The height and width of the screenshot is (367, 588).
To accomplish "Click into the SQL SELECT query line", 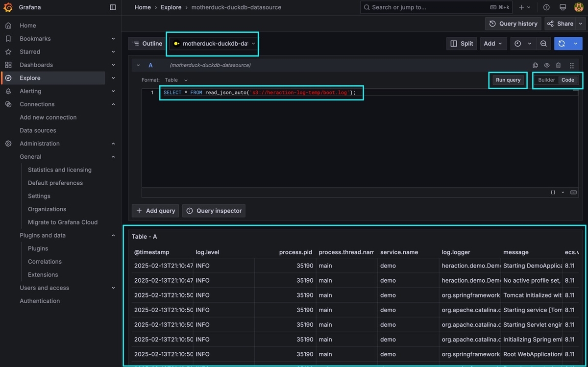I will (x=260, y=93).
